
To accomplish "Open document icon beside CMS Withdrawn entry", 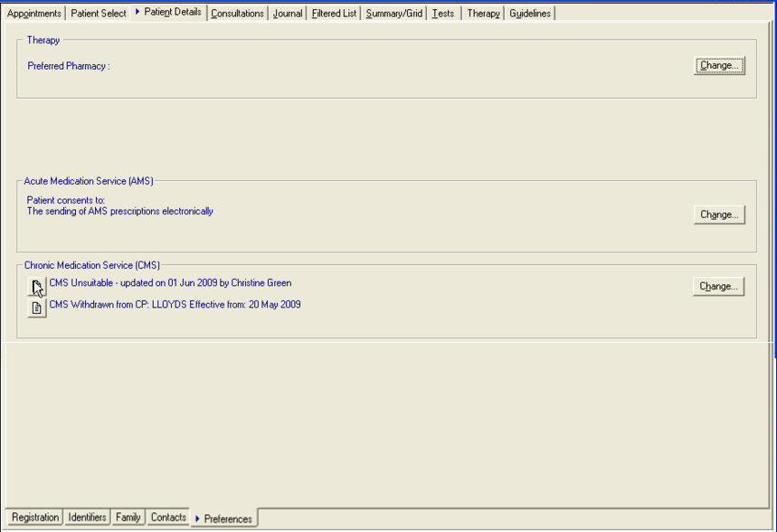I will (x=36, y=309).
